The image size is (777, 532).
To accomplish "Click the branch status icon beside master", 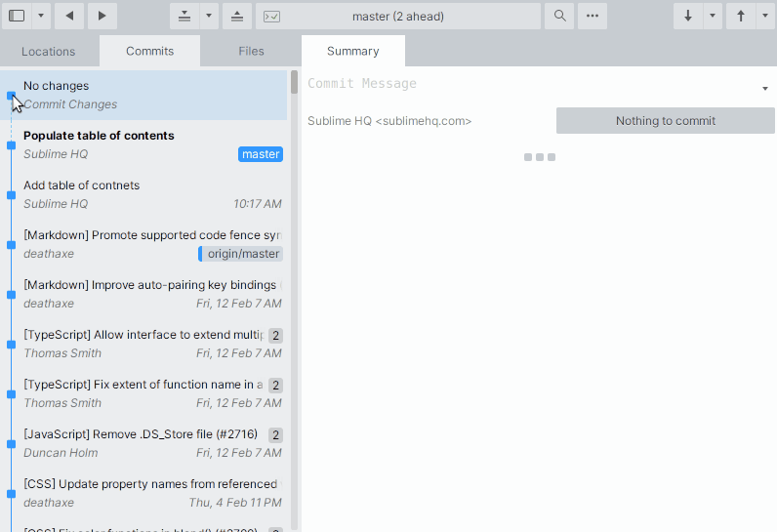I will coord(271,17).
